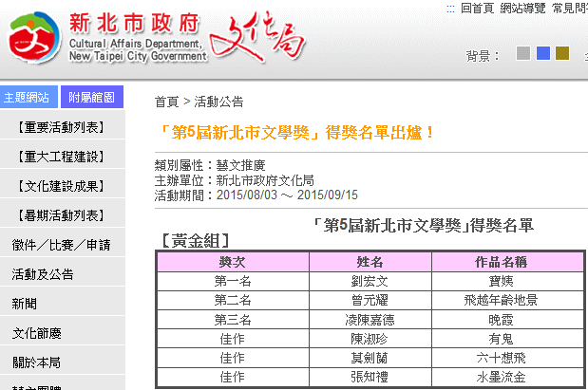
Task: Click the name 凌陳嘉德 in the table
Action: [370, 320]
